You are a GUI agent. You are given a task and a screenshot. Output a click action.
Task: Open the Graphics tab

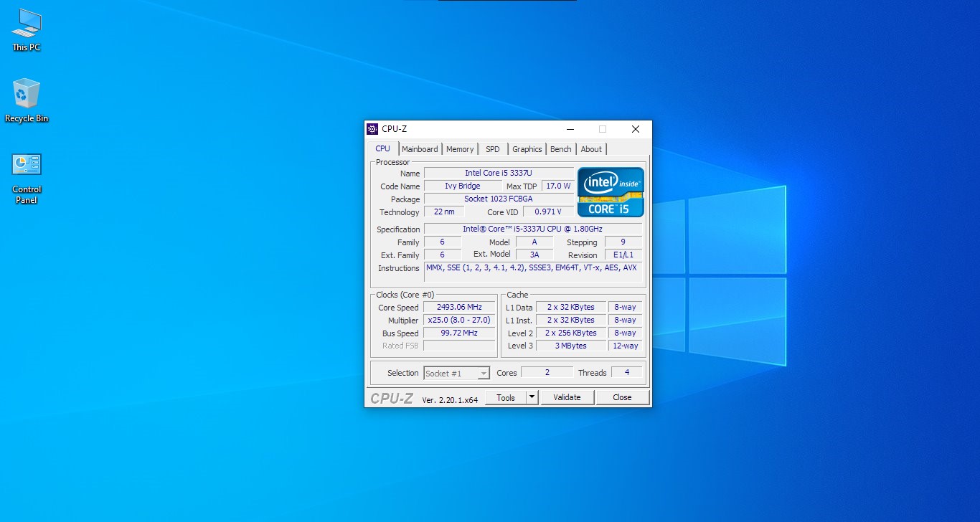(x=527, y=149)
